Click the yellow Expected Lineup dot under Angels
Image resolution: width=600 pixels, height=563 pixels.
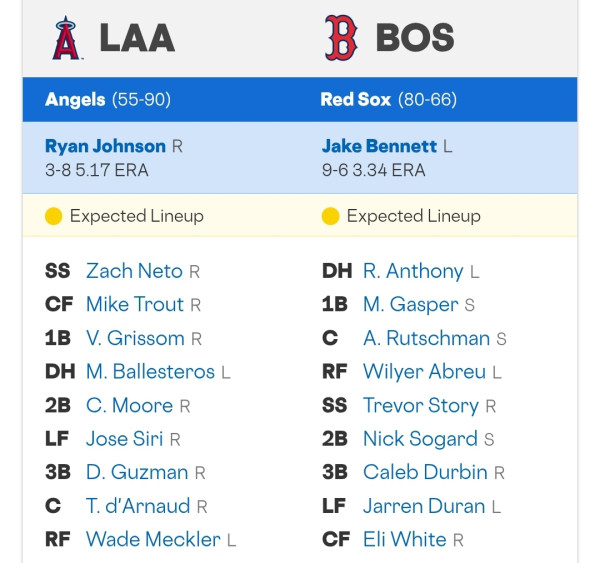[x=54, y=216]
